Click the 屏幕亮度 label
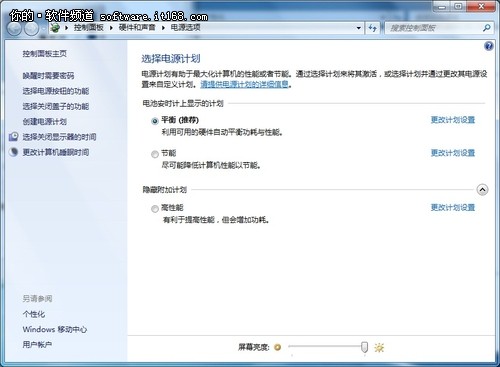 coord(254,347)
